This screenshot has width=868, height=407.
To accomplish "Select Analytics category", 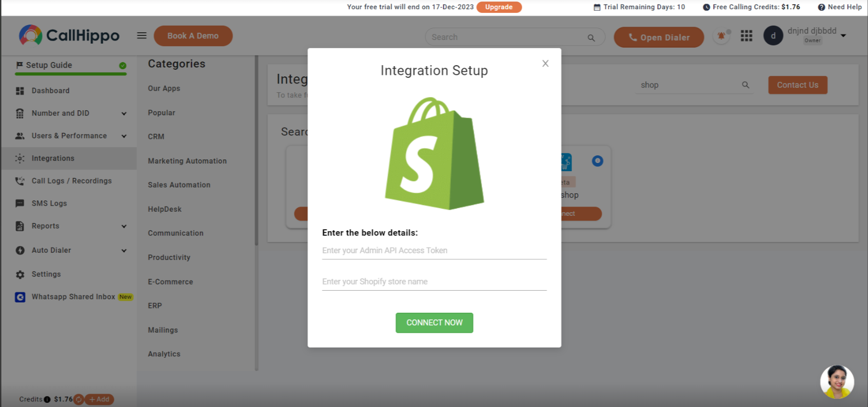I will [164, 354].
